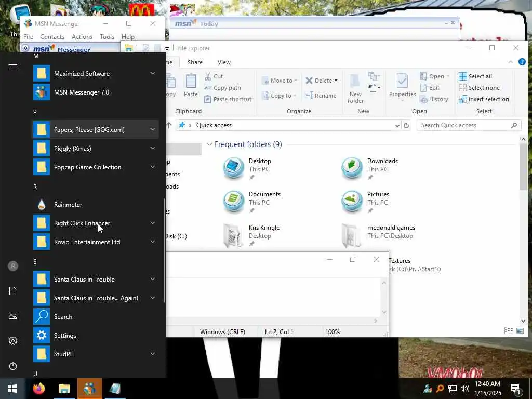Open Firefox from the taskbar

[39, 389]
